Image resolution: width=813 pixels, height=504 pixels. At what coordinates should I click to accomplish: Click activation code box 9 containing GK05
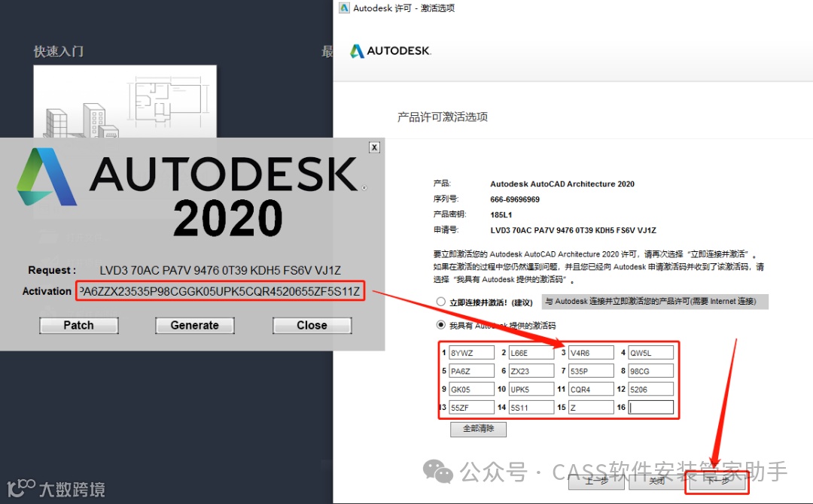(x=471, y=389)
